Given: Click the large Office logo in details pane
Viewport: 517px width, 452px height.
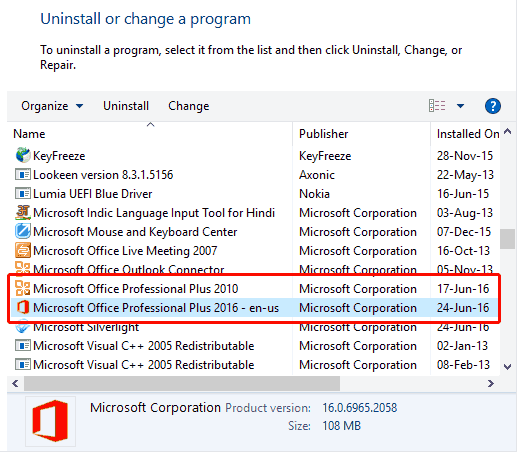Looking at the screenshot, I should point(50,421).
